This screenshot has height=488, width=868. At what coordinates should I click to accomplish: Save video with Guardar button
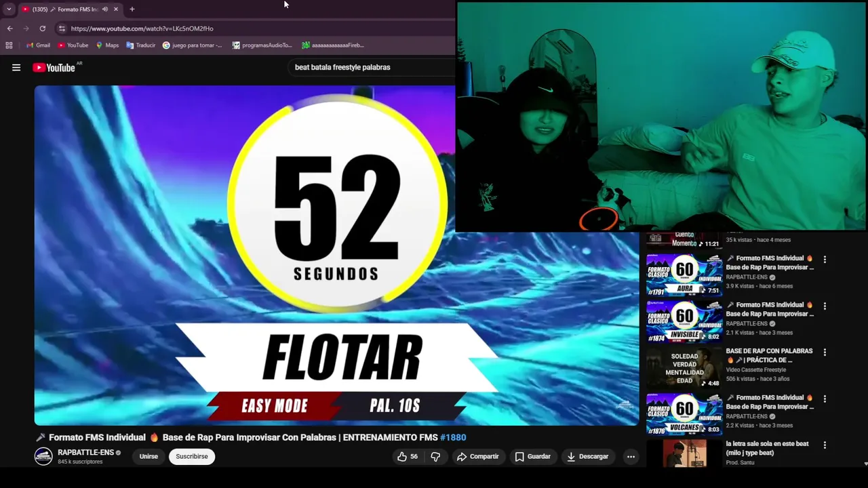coord(532,457)
